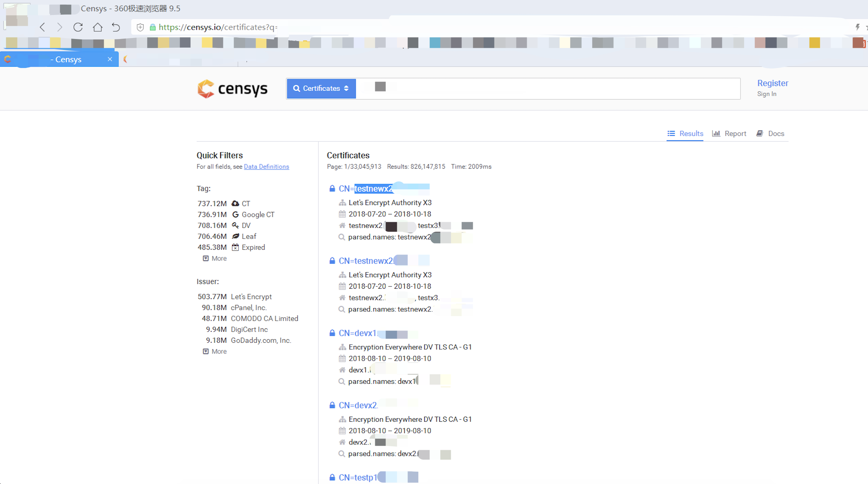Image resolution: width=868 pixels, height=484 pixels.
Task: Click the Report bar chart icon
Action: click(x=716, y=133)
